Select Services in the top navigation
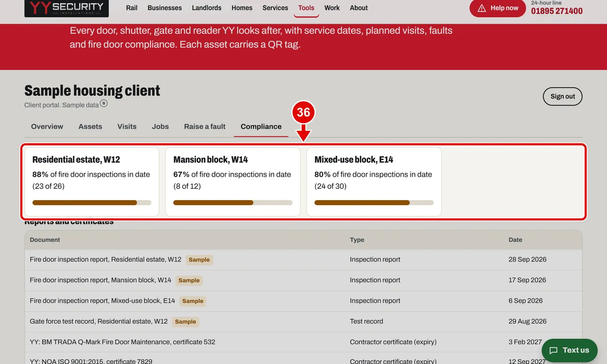The image size is (607, 364). [275, 8]
